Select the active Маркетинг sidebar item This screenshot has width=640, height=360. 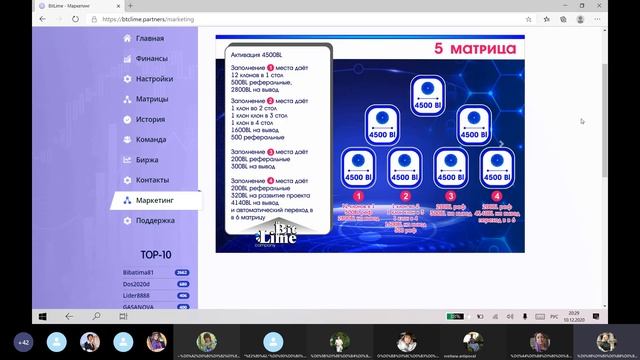[156, 200]
